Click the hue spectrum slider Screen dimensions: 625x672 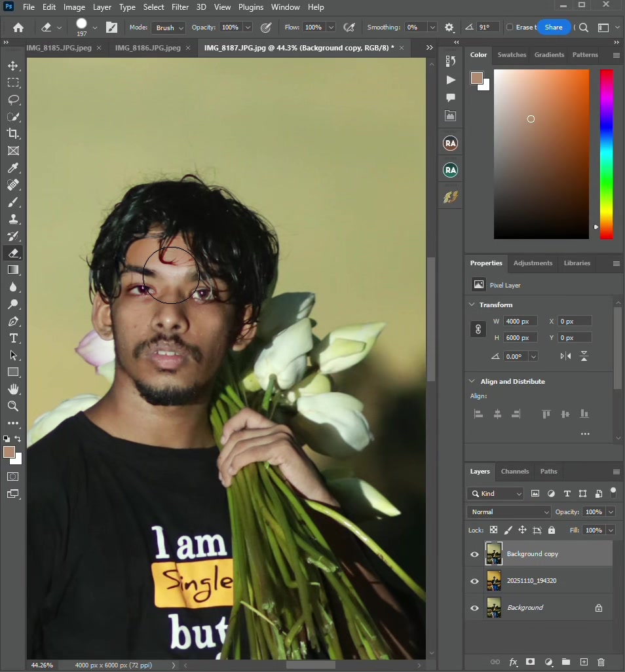coord(606,155)
